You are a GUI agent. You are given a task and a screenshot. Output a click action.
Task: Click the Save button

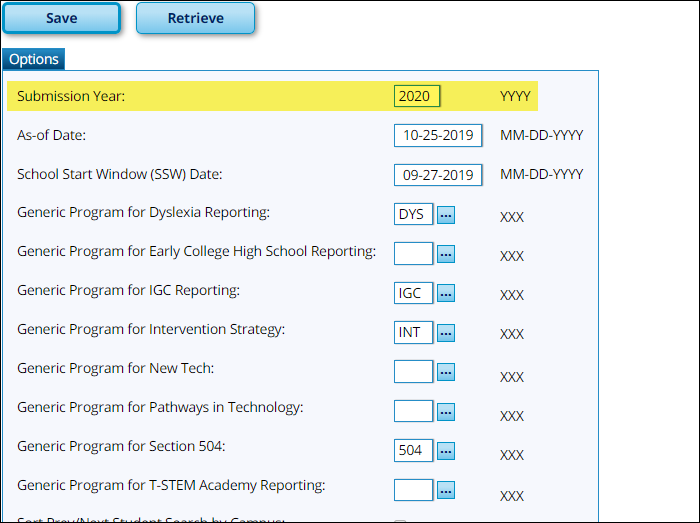tap(62, 18)
